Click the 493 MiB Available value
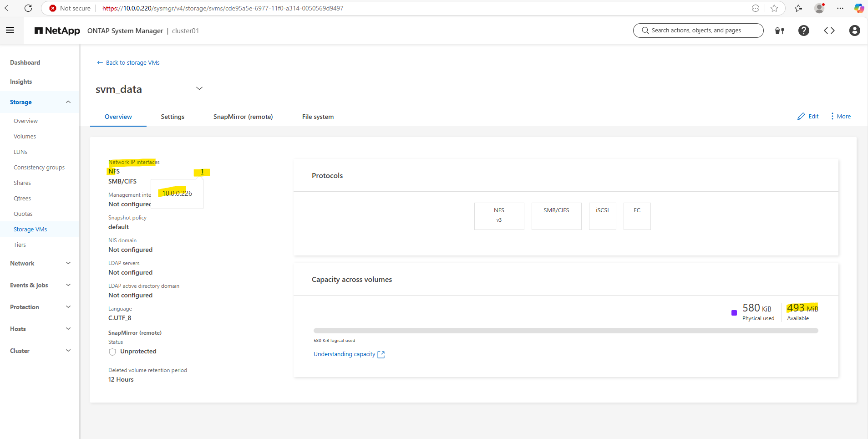Image resolution: width=868 pixels, height=439 pixels. [x=802, y=308]
